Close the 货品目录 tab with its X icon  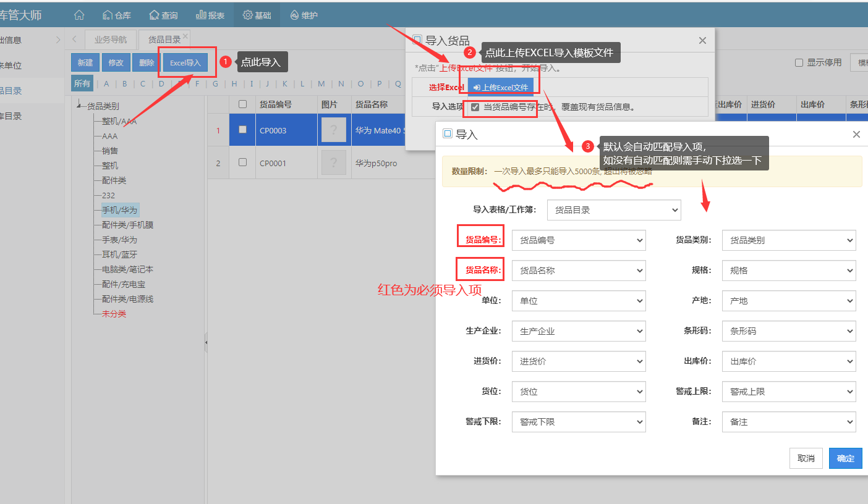pos(185,36)
